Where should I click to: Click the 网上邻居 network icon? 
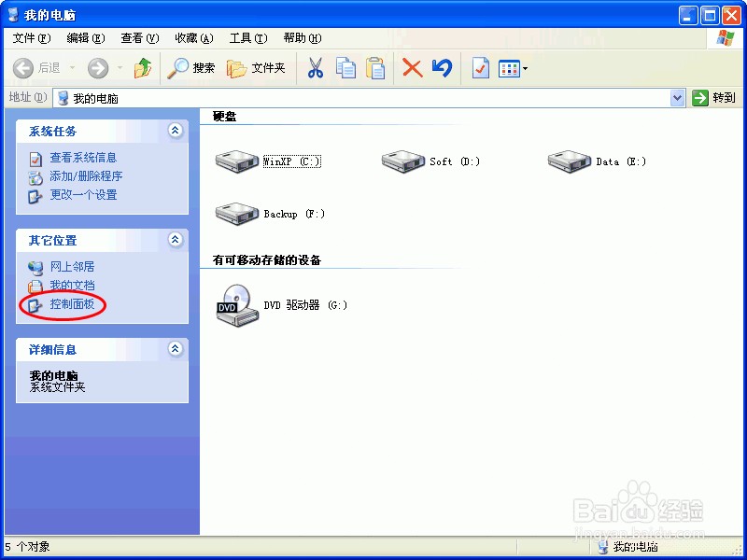click(x=35, y=268)
